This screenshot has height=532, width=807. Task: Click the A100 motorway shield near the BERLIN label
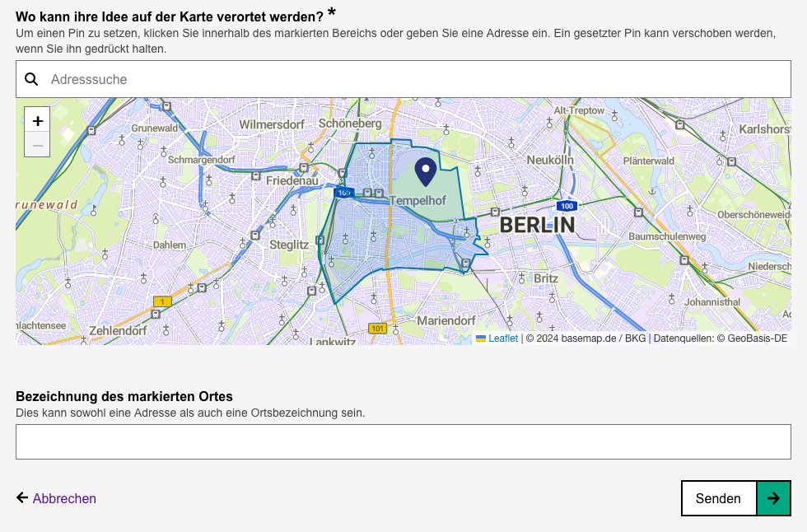pos(567,206)
